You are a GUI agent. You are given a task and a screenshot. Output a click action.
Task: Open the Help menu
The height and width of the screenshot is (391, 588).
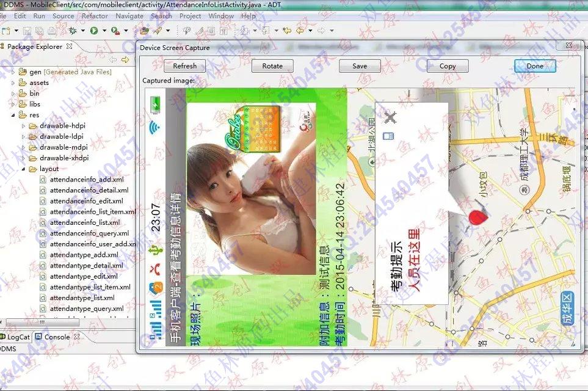(x=249, y=16)
